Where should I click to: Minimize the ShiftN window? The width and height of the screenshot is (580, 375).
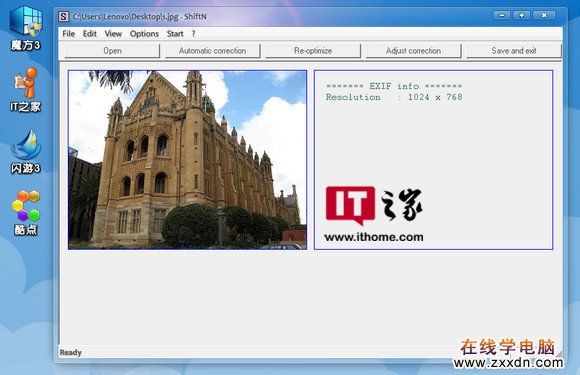(502, 15)
